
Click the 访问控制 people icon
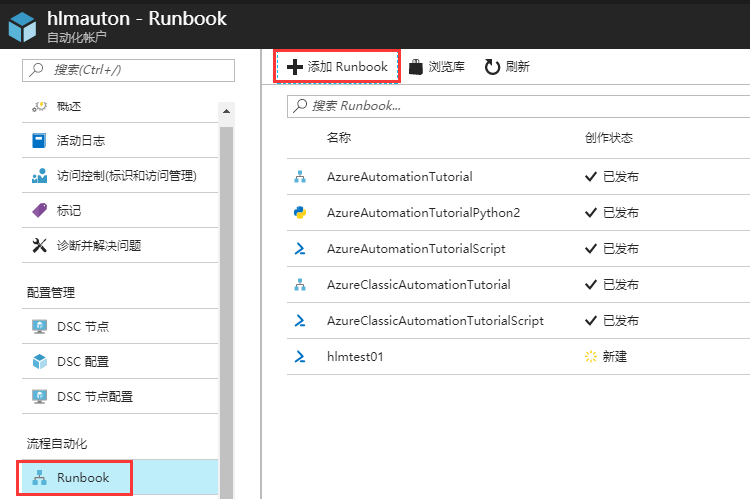coord(40,176)
